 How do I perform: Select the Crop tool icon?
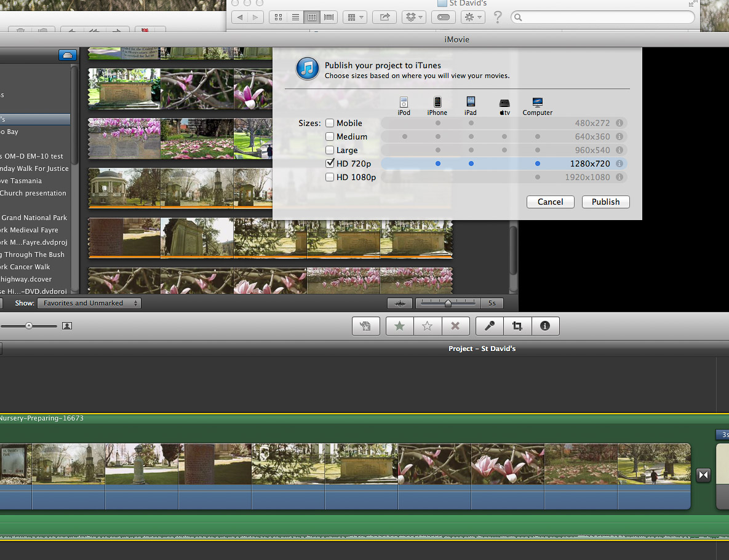[x=517, y=326]
